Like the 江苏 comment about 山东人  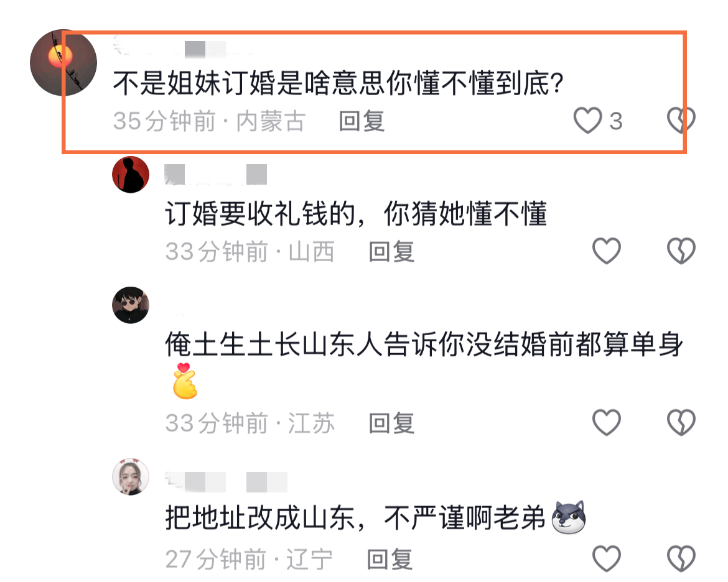tap(607, 422)
